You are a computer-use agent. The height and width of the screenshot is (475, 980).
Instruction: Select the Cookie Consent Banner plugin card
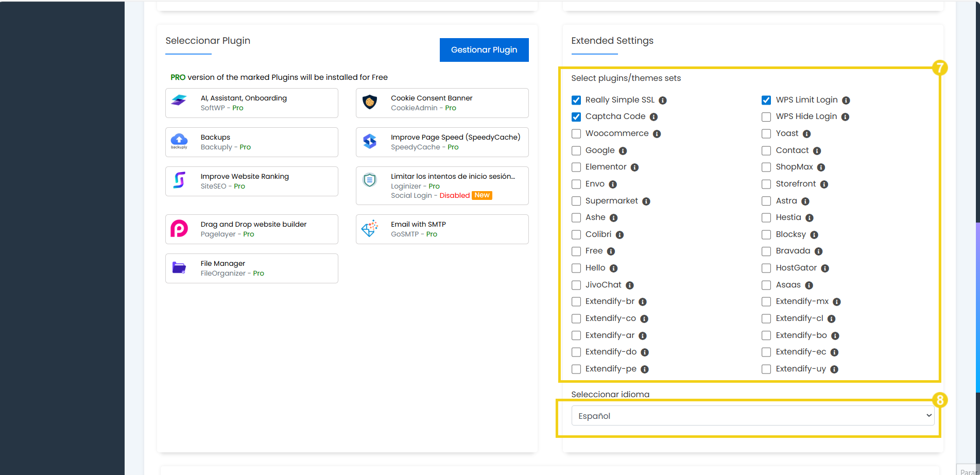(442, 103)
